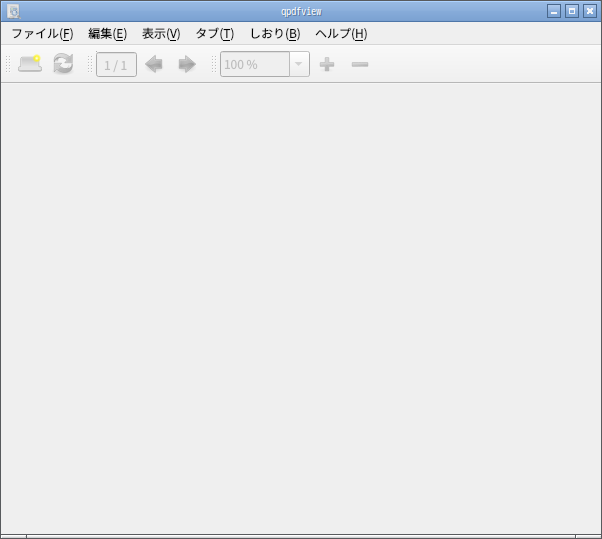Click the qpdfview window title text

coord(301,12)
